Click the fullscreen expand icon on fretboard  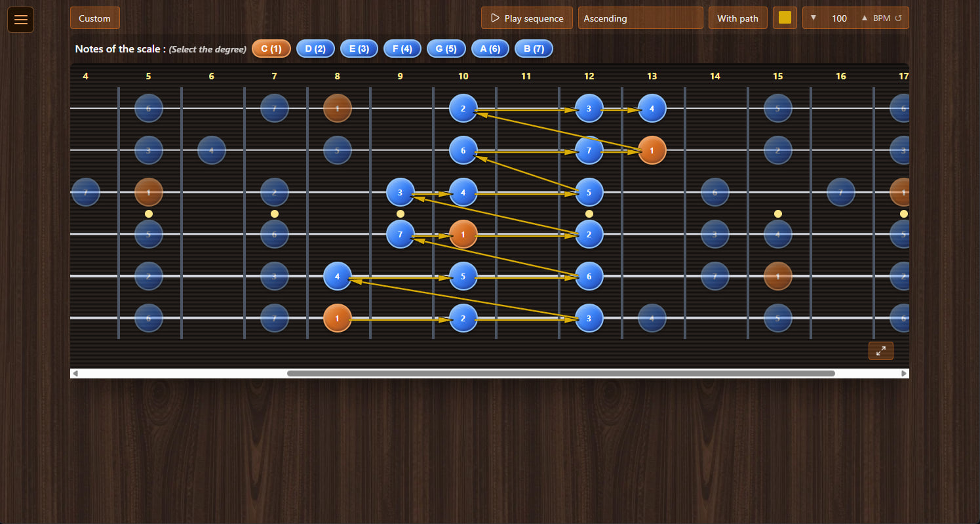880,351
